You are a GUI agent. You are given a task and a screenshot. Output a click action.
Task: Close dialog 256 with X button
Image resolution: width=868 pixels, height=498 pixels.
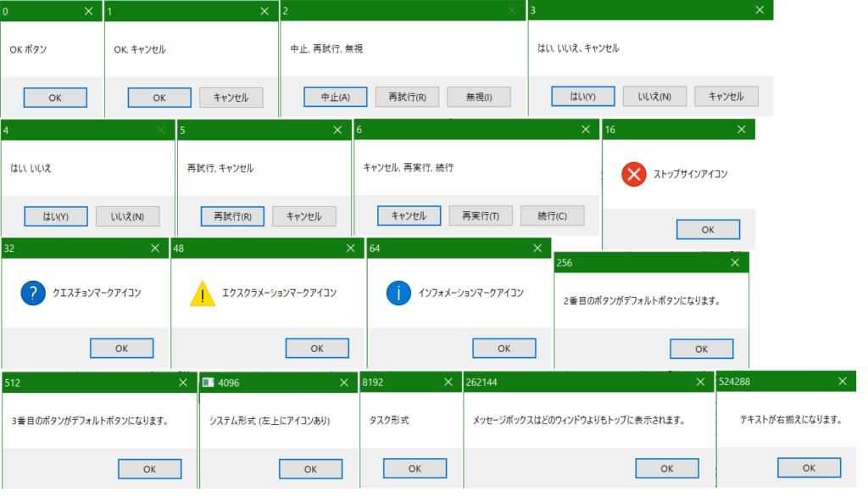735,262
